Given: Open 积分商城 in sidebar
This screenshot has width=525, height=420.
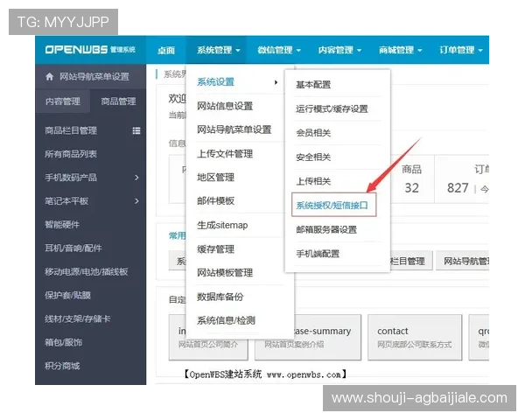Looking at the screenshot, I should point(62,366).
